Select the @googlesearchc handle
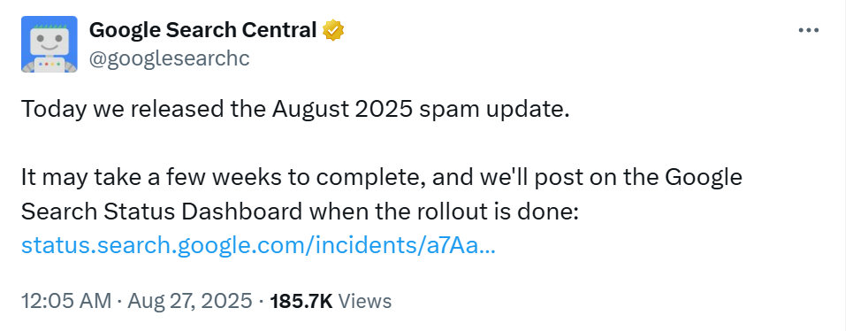 [170, 58]
